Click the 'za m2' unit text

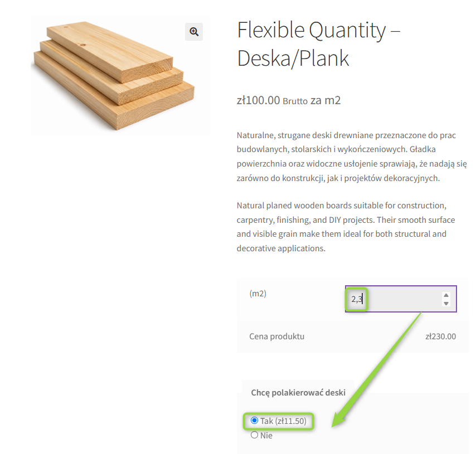pos(326,100)
